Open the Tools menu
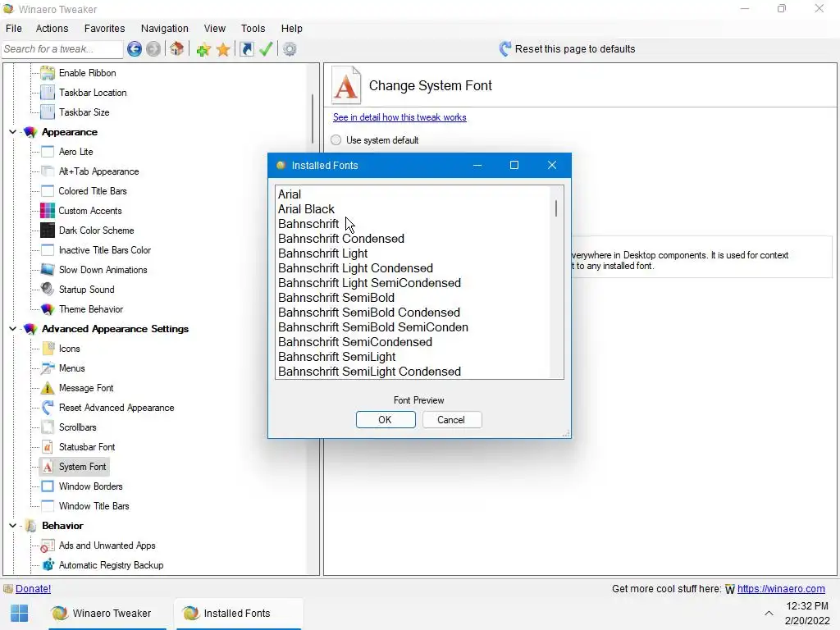The width and height of the screenshot is (840, 630). pyautogui.click(x=253, y=29)
